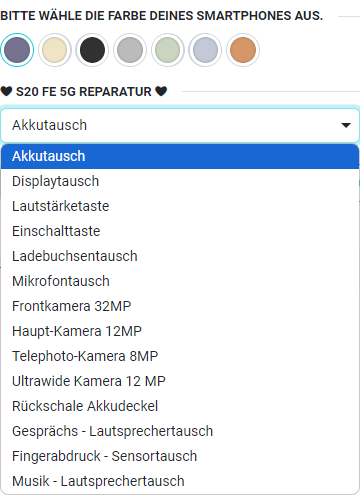Pick Ladebuchsentausch in dropdown
This screenshot has width=360, height=496.
point(180,256)
